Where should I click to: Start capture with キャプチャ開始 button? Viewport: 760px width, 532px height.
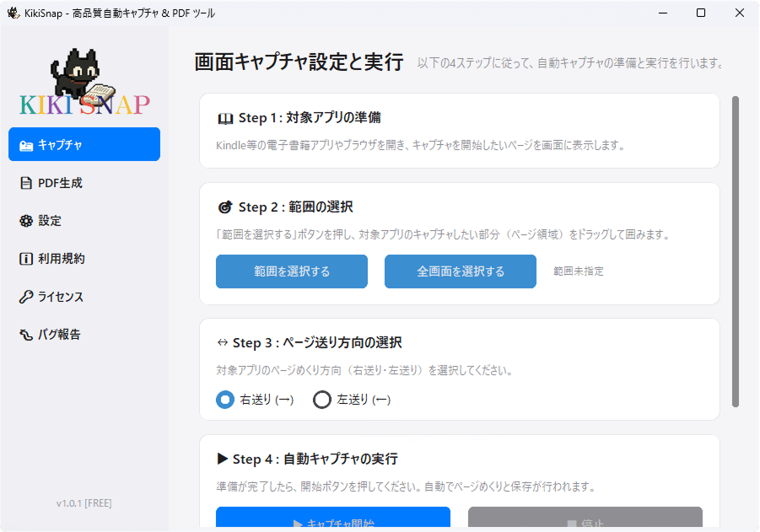[333, 519]
